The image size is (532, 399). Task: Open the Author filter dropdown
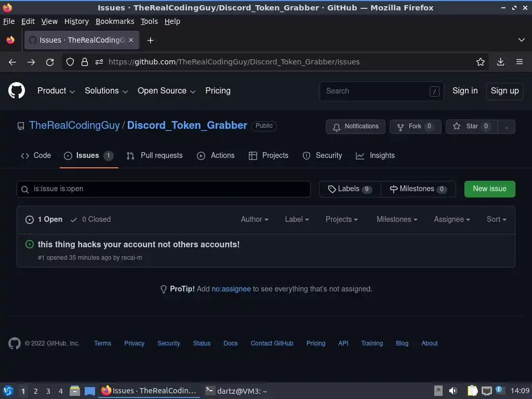click(x=255, y=220)
